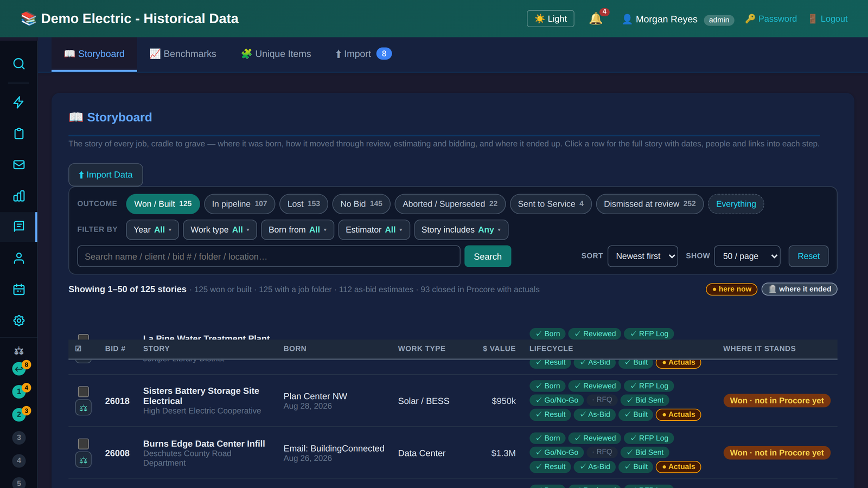
Task: Open the 50 / page dropdown
Action: click(748, 256)
